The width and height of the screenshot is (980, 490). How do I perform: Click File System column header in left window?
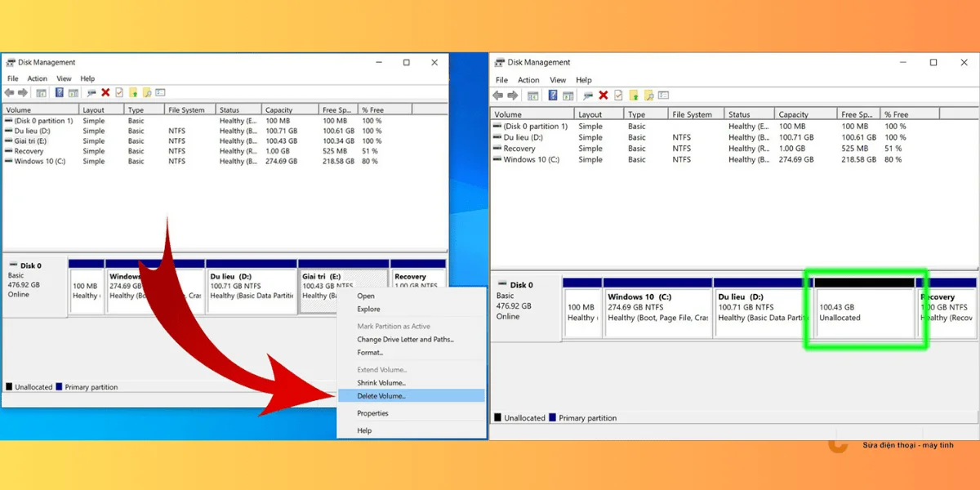186,110
